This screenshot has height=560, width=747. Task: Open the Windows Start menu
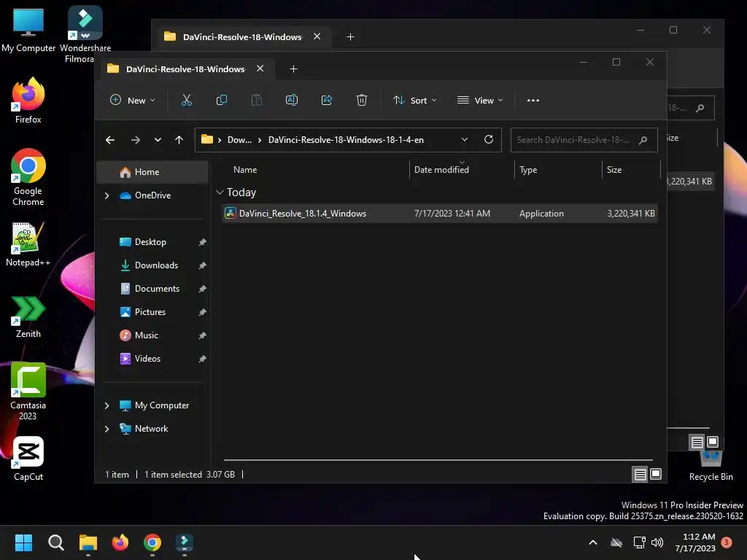click(23, 542)
